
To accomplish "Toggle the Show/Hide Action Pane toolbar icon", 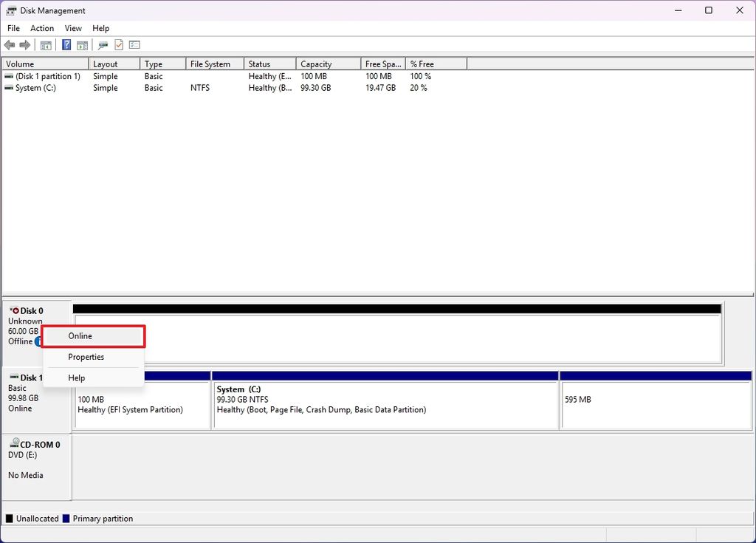I will pyautogui.click(x=82, y=44).
